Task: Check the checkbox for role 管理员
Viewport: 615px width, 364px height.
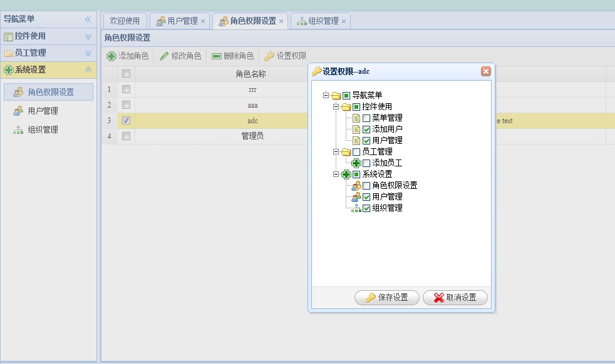Action: [126, 136]
